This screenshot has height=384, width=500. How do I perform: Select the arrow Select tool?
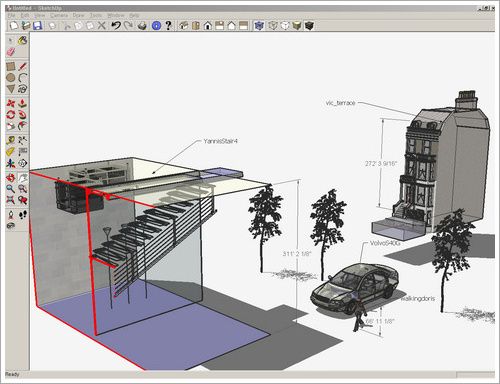click(11, 41)
